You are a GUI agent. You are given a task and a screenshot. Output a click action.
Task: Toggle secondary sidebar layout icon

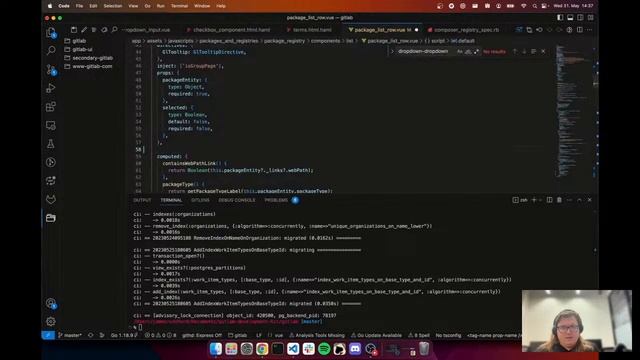[580, 18]
